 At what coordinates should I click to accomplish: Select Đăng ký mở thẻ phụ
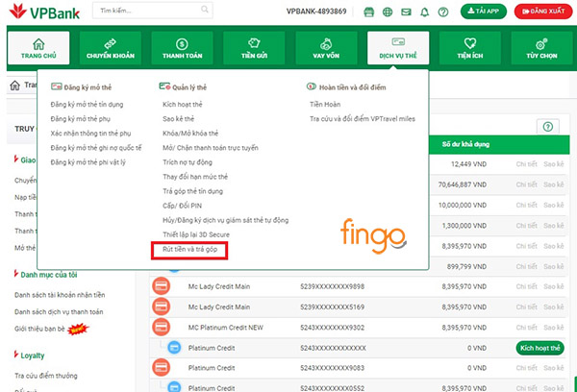pyautogui.click(x=80, y=119)
